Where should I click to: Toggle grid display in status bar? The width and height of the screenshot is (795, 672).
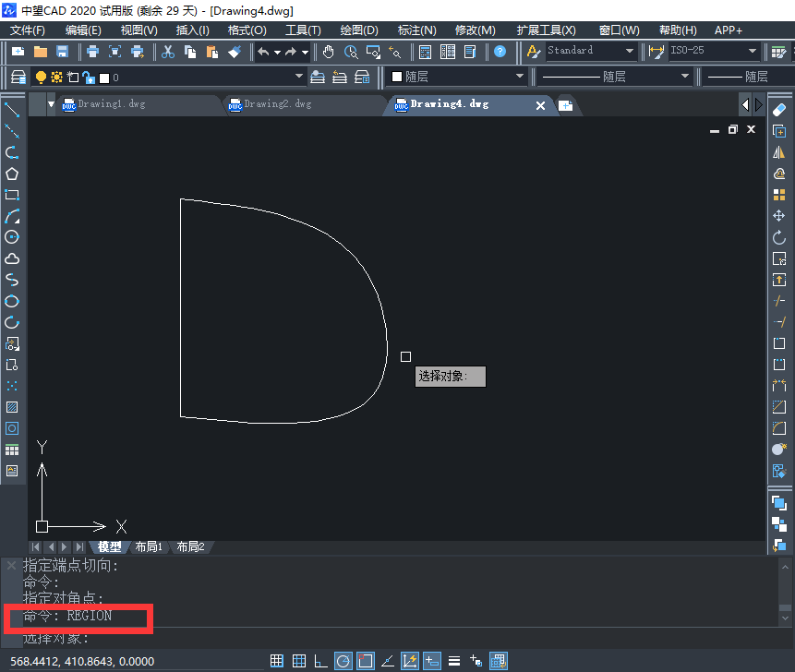click(x=299, y=661)
